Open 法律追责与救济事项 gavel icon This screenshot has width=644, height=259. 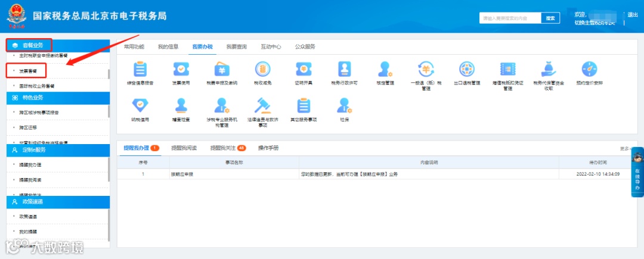click(x=262, y=105)
